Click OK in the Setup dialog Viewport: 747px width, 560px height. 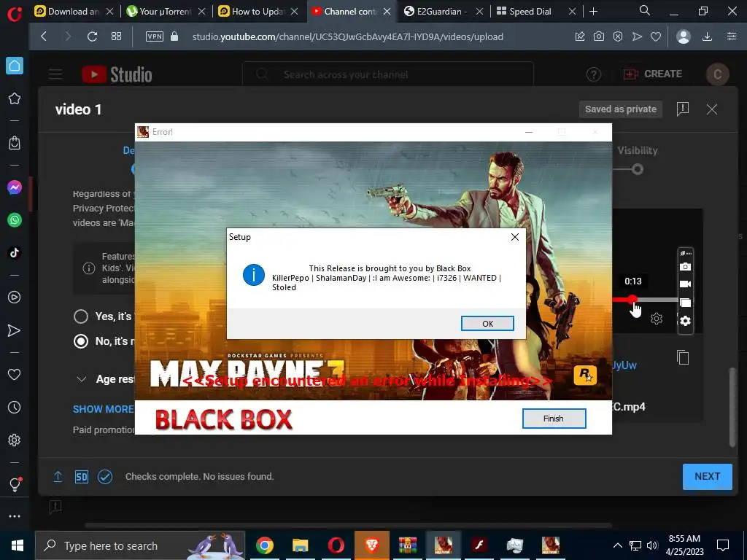pyautogui.click(x=487, y=323)
